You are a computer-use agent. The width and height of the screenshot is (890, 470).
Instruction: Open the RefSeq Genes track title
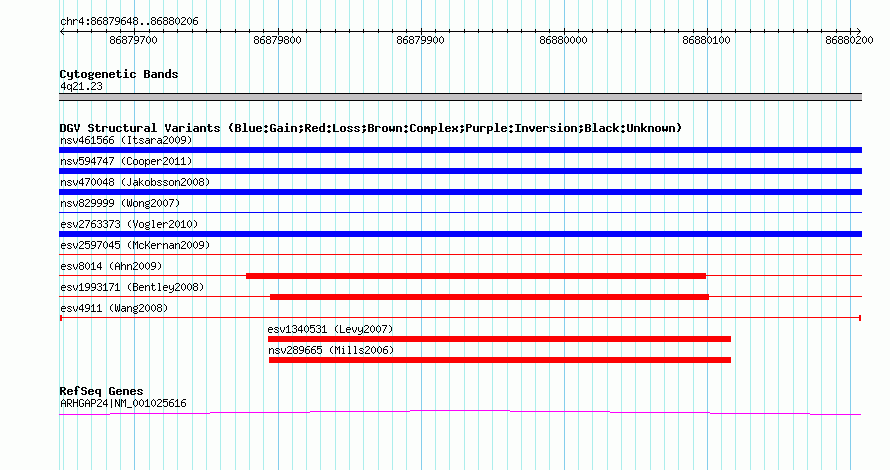[101, 391]
